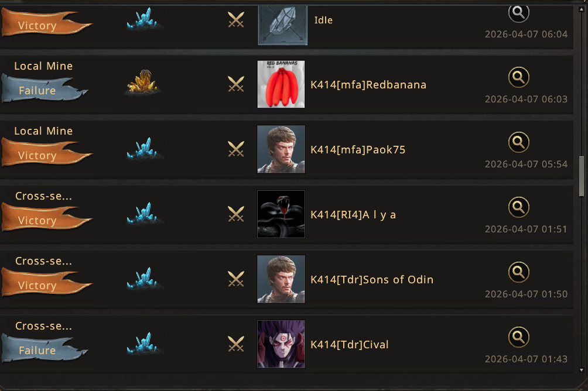Click gold ore resource icon in Redbanana row
This screenshot has width=588, height=391.
click(142, 81)
